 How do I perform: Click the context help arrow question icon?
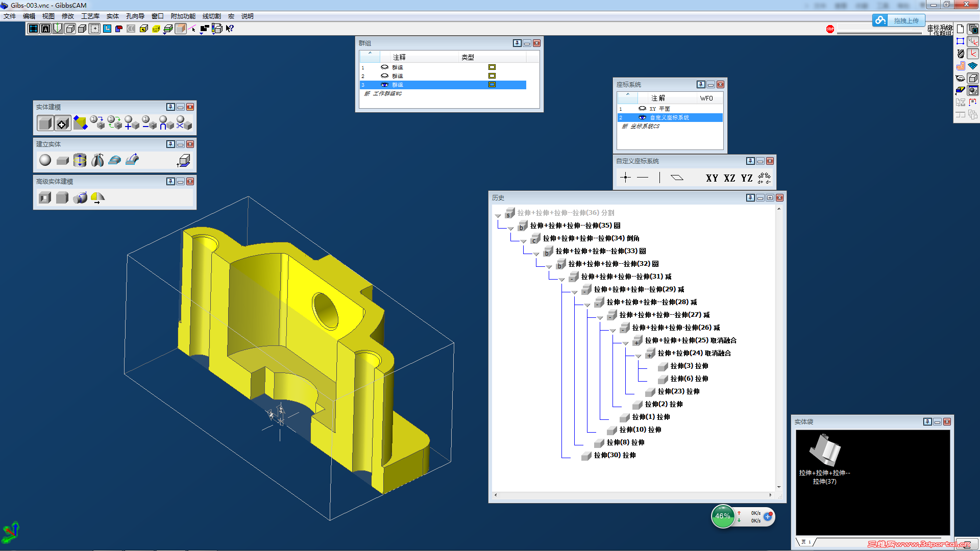click(x=230, y=29)
